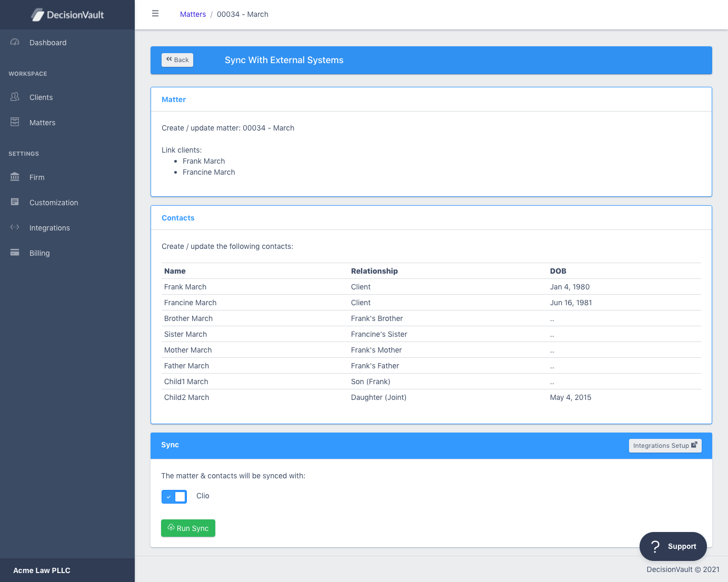Image resolution: width=728 pixels, height=582 pixels.
Task: Click the Billing card icon
Action: tap(15, 253)
